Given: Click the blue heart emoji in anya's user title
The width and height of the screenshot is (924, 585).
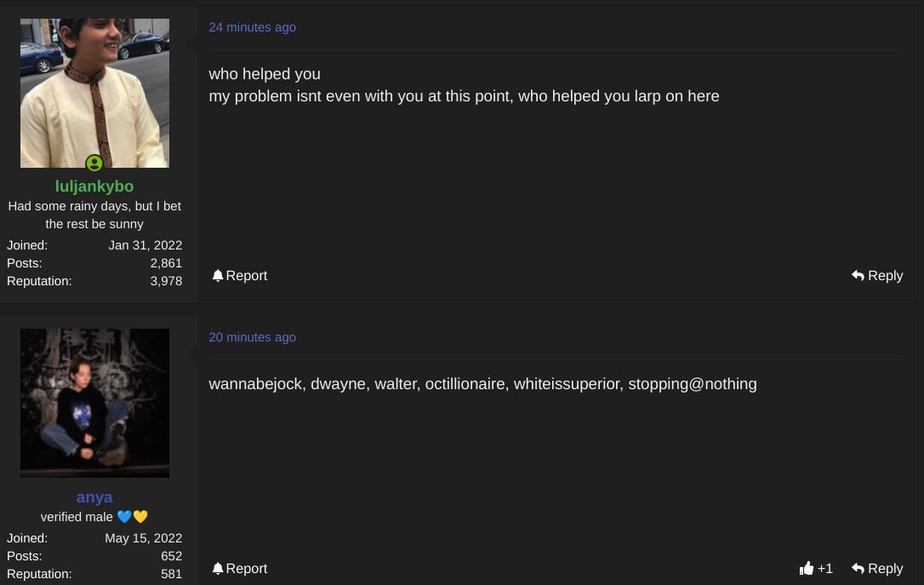Looking at the screenshot, I should 124,516.
